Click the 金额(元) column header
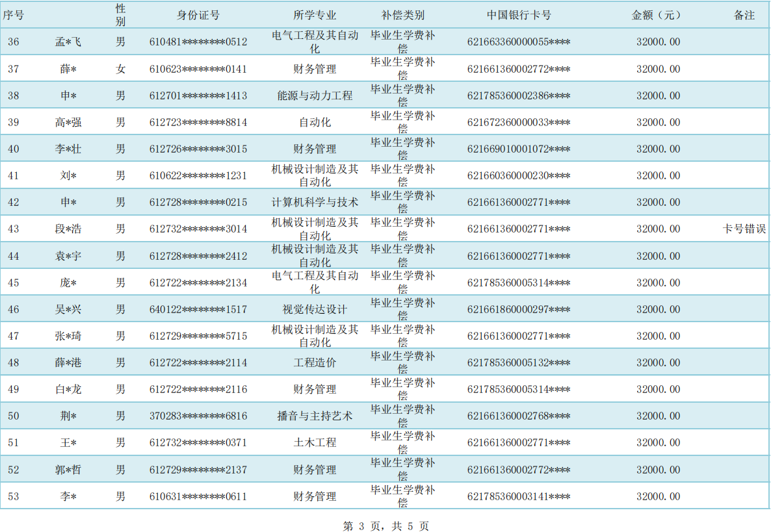Screen dimensions: 771x532 [658, 15]
